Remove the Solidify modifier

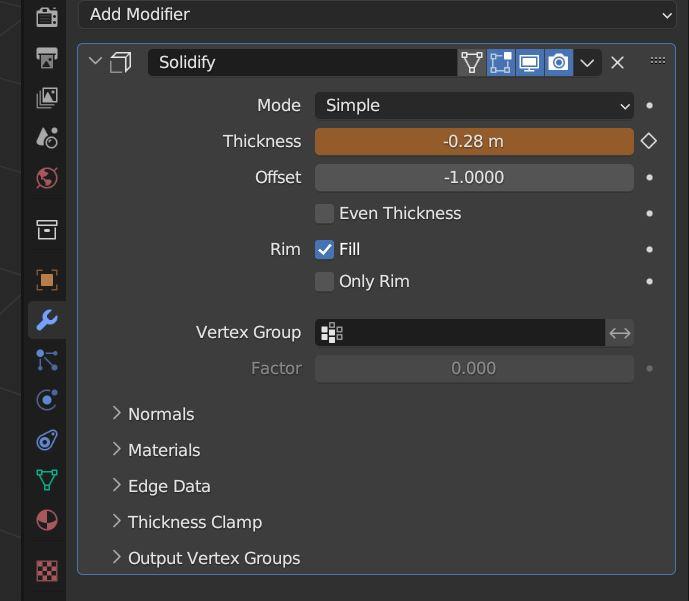[617, 63]
